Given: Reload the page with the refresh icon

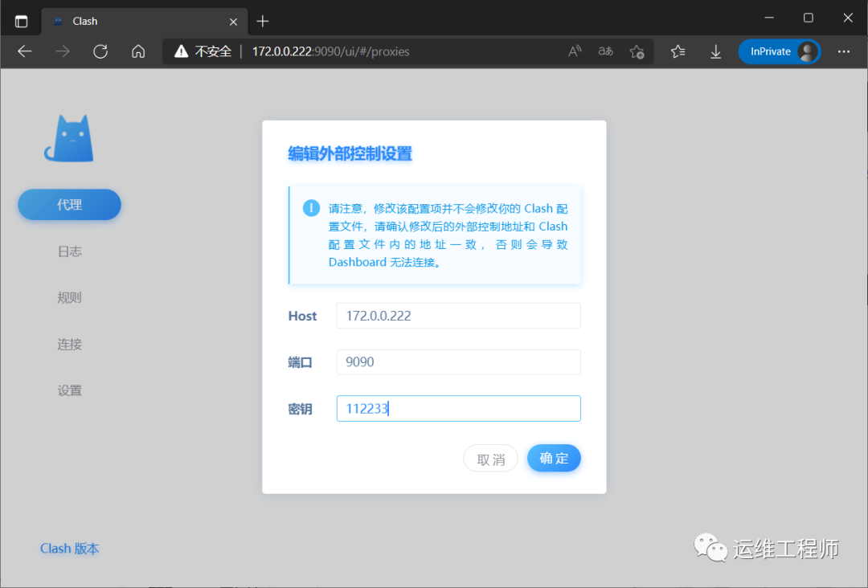Looking at the screenshot, I should click(x=100, y=51).
